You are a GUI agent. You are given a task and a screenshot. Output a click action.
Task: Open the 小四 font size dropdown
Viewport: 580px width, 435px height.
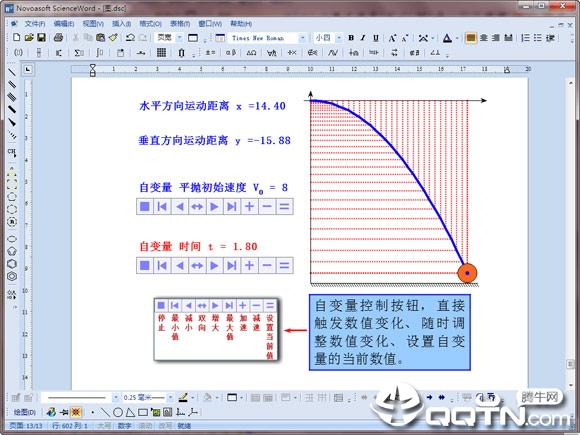pyautogui.click(x=338, y=38)
